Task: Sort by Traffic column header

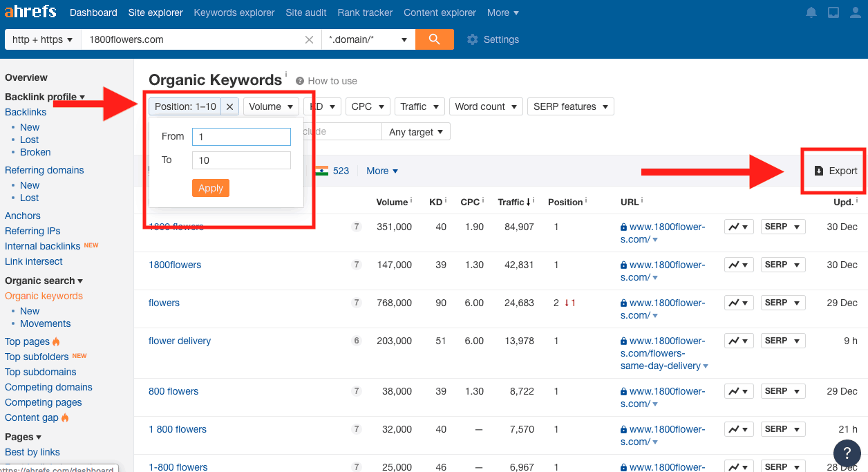Action: click(x=514, y=202)
